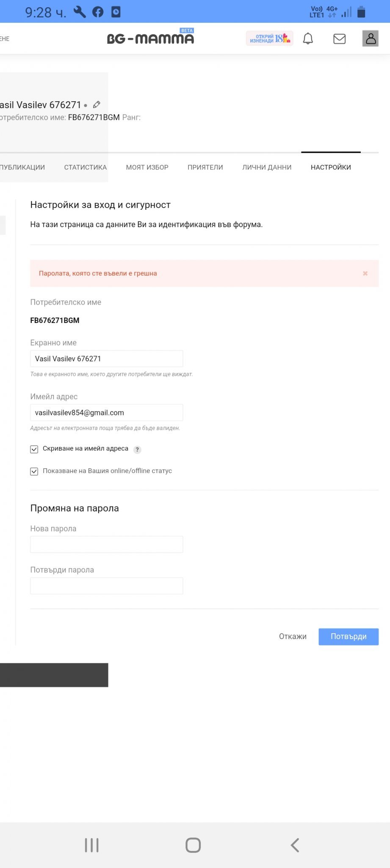The height and width of the screenshot is (868, 390).
Task: Focus the Нова парола input field
Action: pos(106,545)
